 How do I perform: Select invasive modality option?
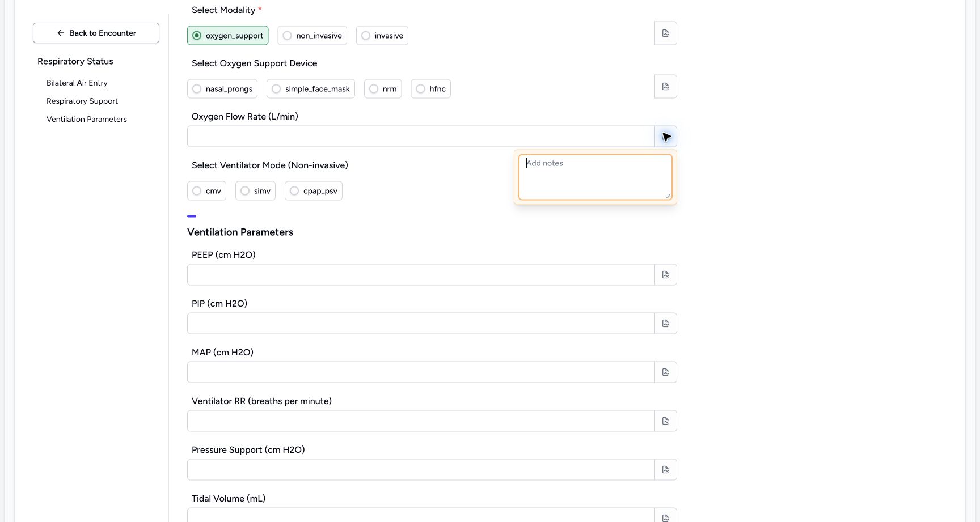point(382,36)
